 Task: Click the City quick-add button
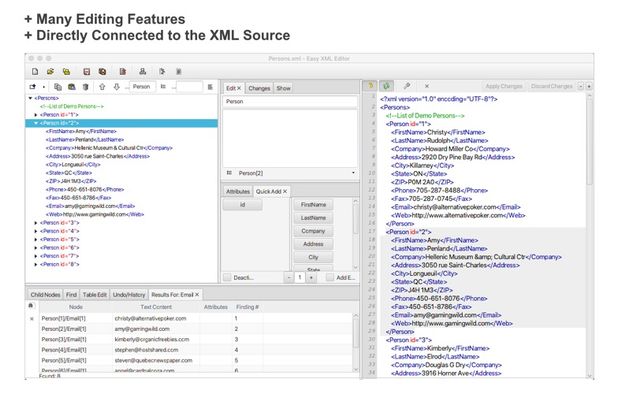click(x=313, y=257)
